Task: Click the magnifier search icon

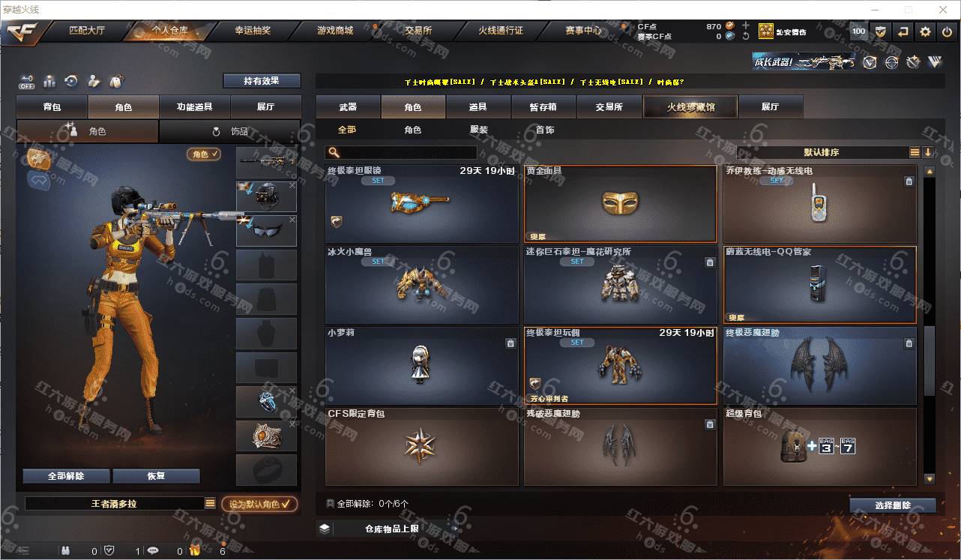Action: click(334, 152)
